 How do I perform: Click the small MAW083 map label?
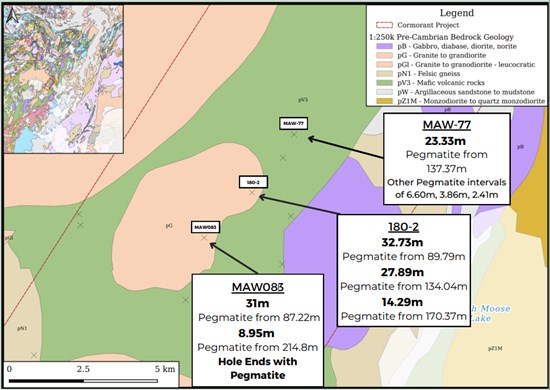click(206, 227)
